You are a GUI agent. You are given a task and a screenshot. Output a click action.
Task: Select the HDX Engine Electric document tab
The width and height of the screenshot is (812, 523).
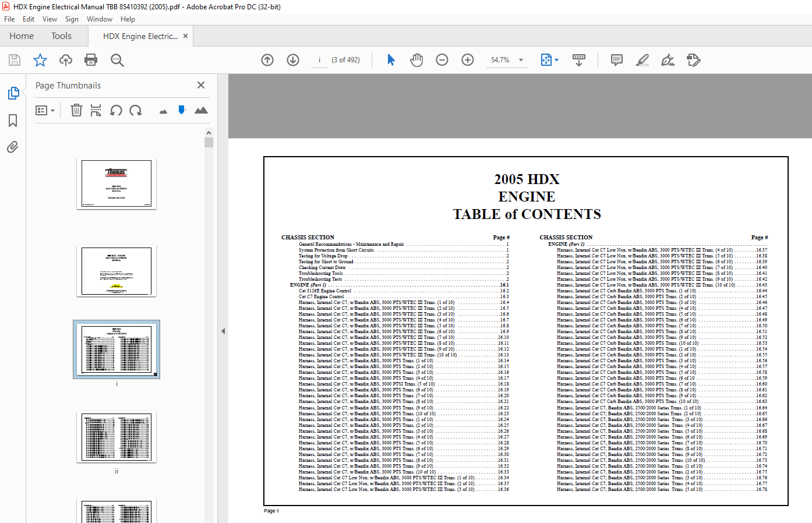[x=140, y=36]
